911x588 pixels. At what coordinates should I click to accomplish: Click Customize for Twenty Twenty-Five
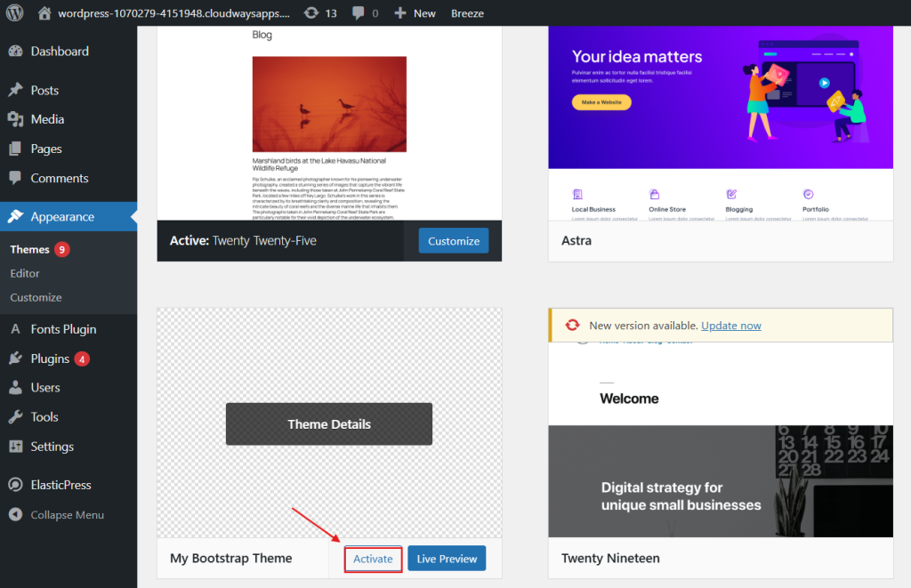(x=454, y=241)
